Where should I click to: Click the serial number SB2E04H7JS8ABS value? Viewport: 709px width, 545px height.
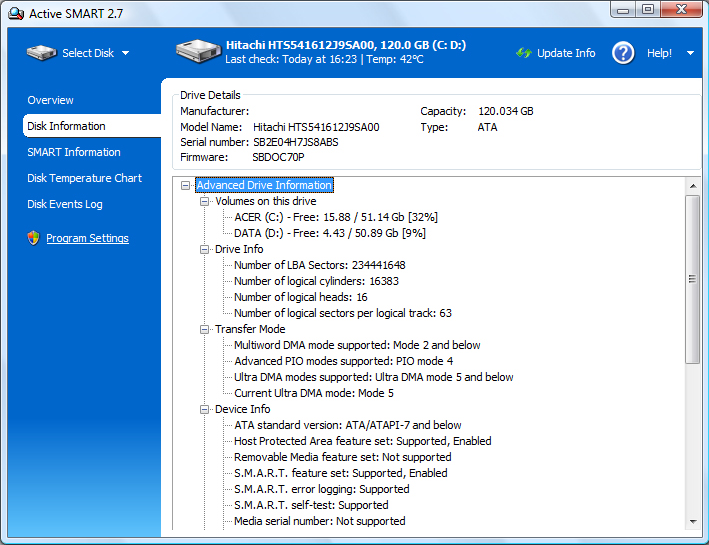pos(296,142)
